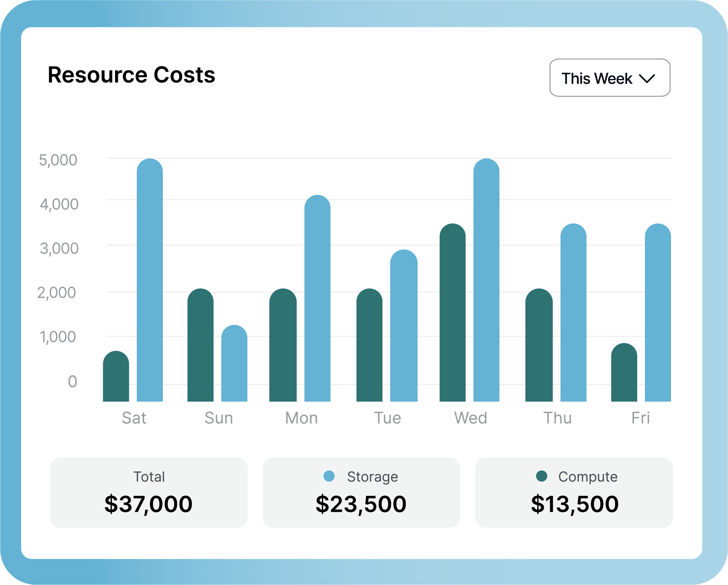The image size is (728, 585).
Task: Select the Compute $13,500 summary card
Action: click(574, 492)
